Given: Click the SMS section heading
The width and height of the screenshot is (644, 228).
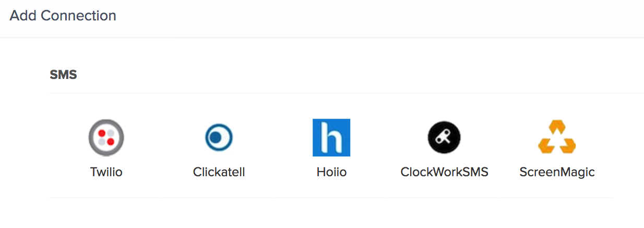Looking at the screenshot, I should tap(63, 75).
